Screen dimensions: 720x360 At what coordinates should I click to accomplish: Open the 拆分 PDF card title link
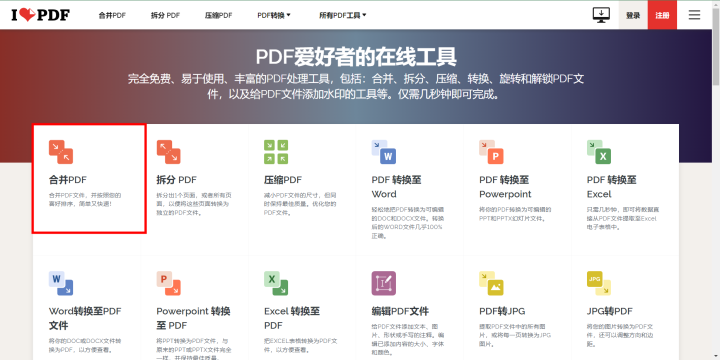click(176, 180)
